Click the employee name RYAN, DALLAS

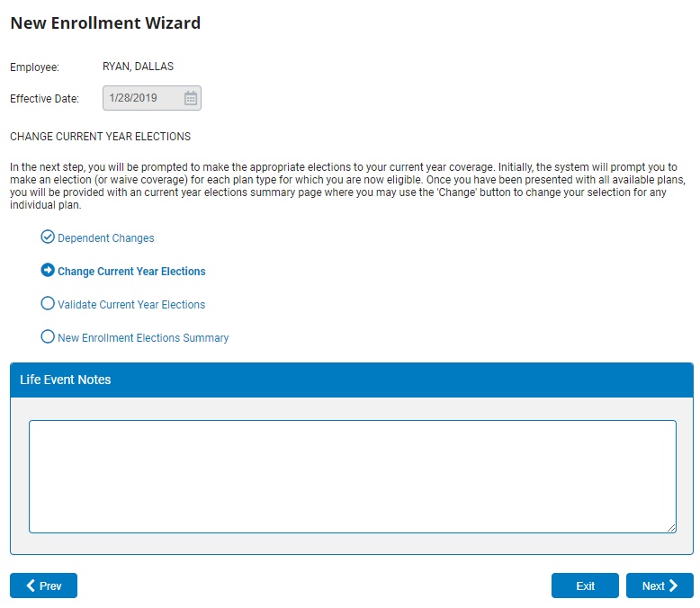point(138,67)
